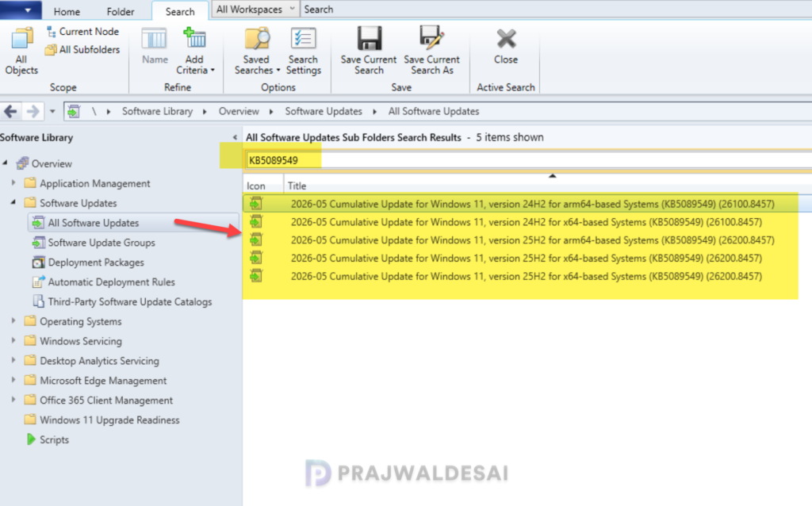Open the All Workspaces dropdown

click(x=255, y=10)
